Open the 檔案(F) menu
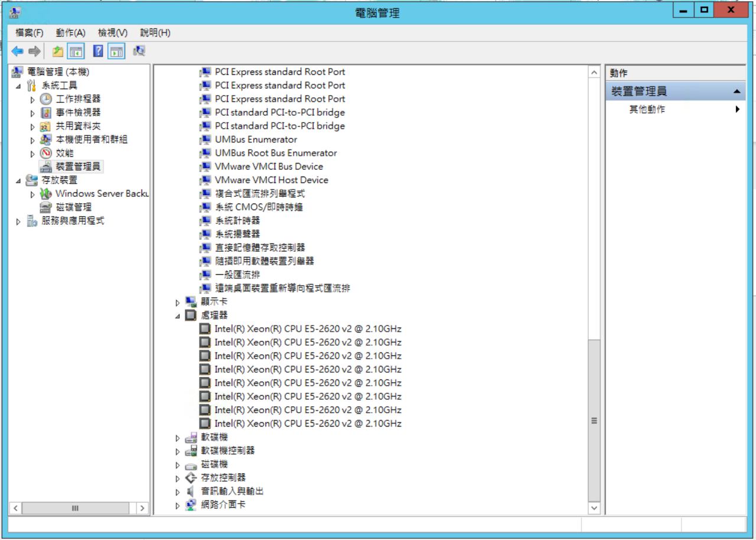This screenshot has width=756, height=540. coord(30,32)
